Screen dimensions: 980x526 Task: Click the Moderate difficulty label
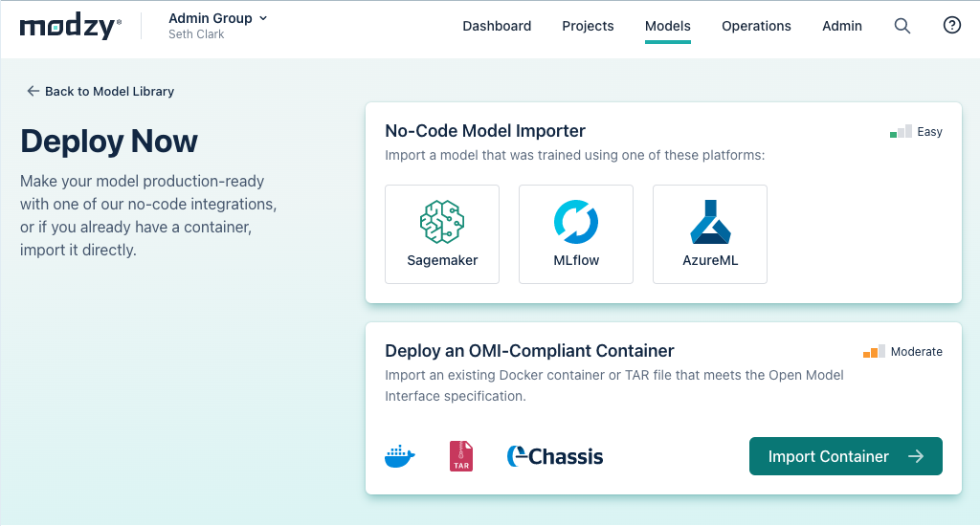click(x=916, y=351)
